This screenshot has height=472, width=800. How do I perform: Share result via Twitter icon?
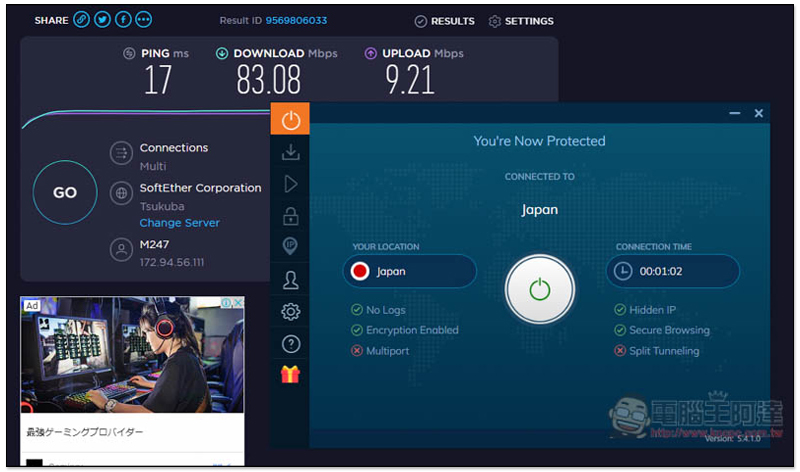(x=102, y=20)
